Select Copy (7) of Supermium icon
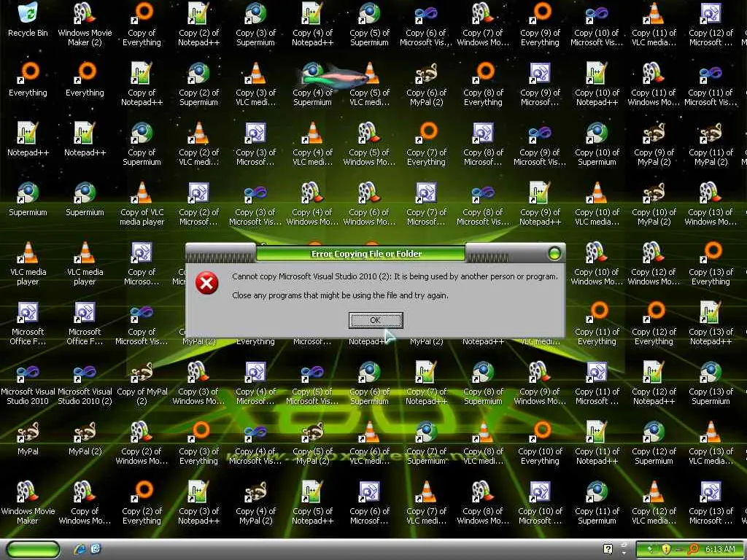This screenshot has width=747, height=560. pos(426,443)
